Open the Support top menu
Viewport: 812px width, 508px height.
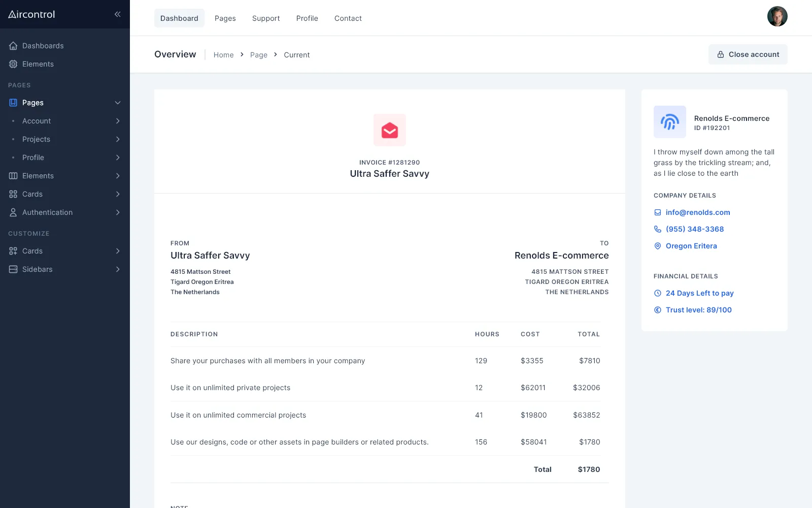(266, 18)
